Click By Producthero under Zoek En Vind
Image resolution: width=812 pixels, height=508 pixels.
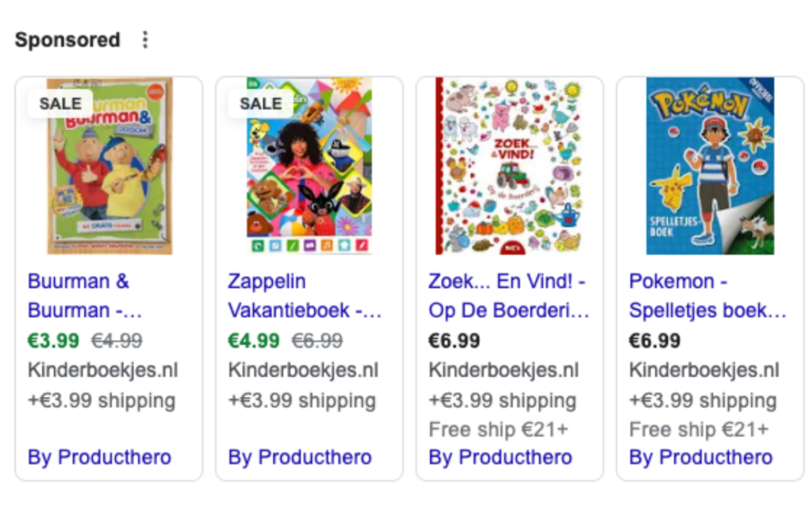point(500,457)
